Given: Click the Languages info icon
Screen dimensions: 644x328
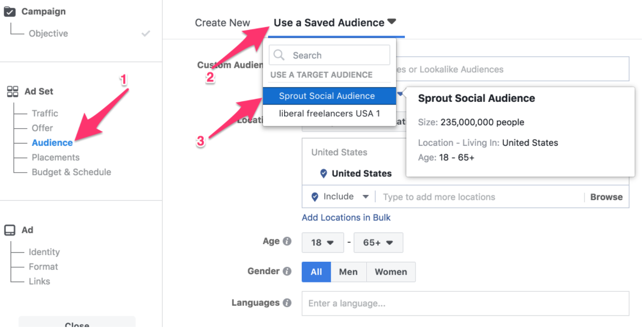Looking at the screenshot, I should coord(288,303).
